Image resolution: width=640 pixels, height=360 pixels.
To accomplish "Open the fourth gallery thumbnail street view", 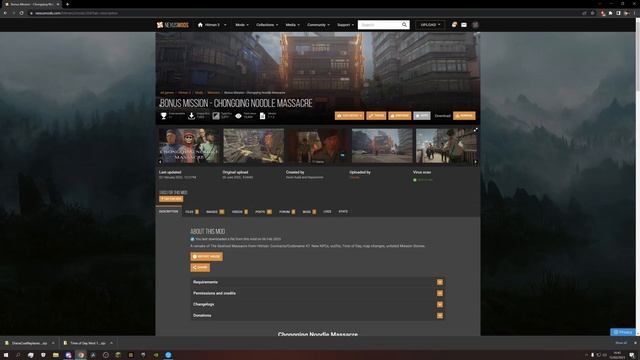I will pos(382,146).
